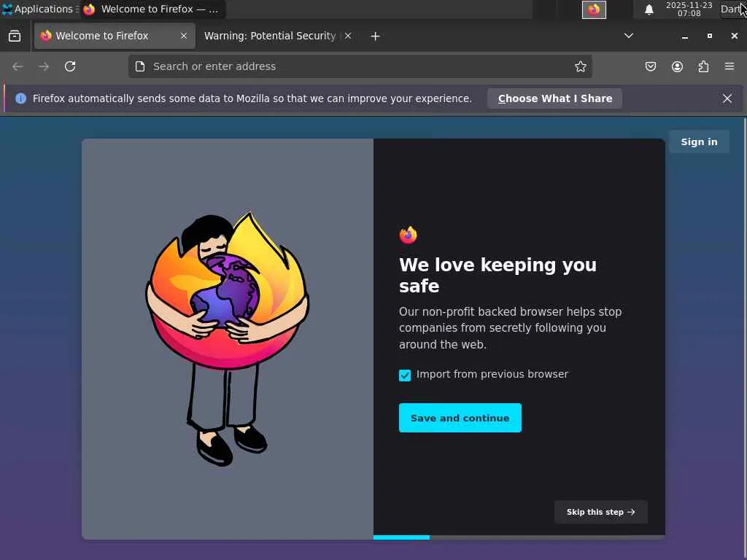Screen dimensions: 747x560
Task: Click the 'We love keeping you safe' heading
Action: (498, 276)
